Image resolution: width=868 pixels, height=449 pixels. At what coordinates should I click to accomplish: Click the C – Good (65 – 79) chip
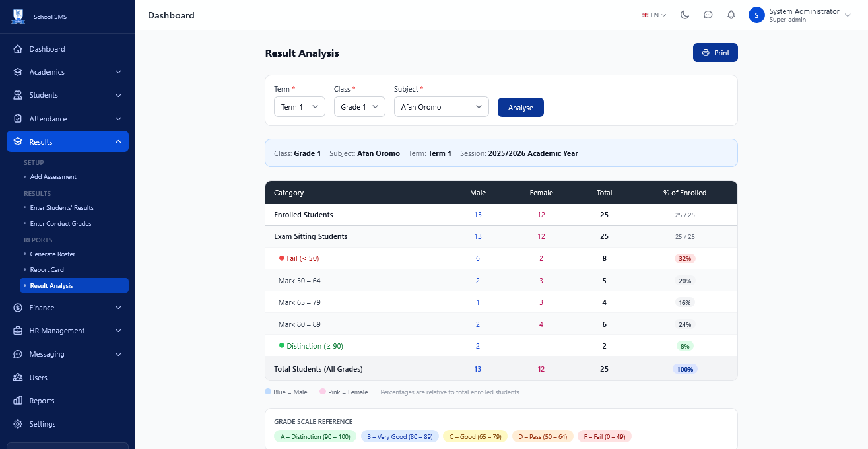pyautogui.click(x=475, y=436)
